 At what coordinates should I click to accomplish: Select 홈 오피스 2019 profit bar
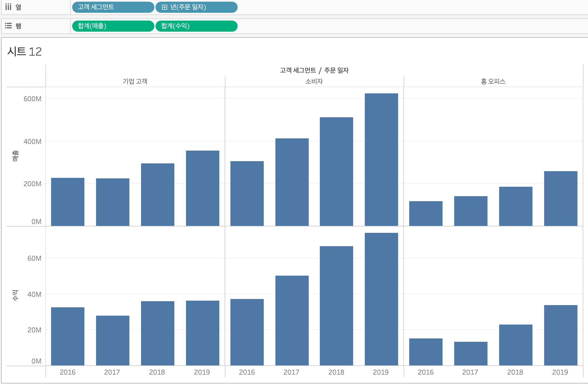point(561,335)
